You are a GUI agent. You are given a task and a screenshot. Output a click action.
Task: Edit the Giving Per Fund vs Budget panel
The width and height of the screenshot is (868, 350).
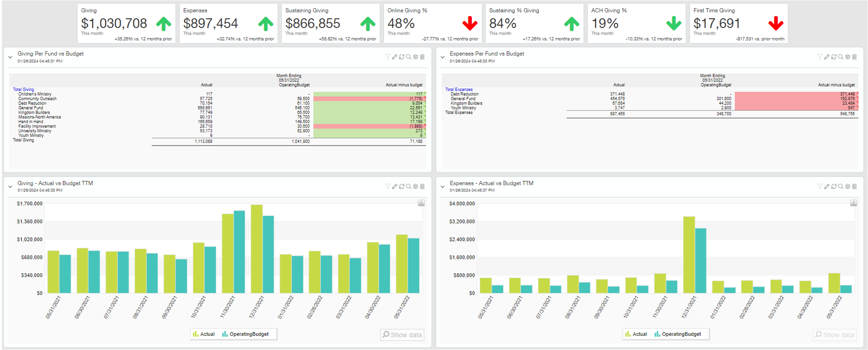pyautogui.click(x=395, y=57)
